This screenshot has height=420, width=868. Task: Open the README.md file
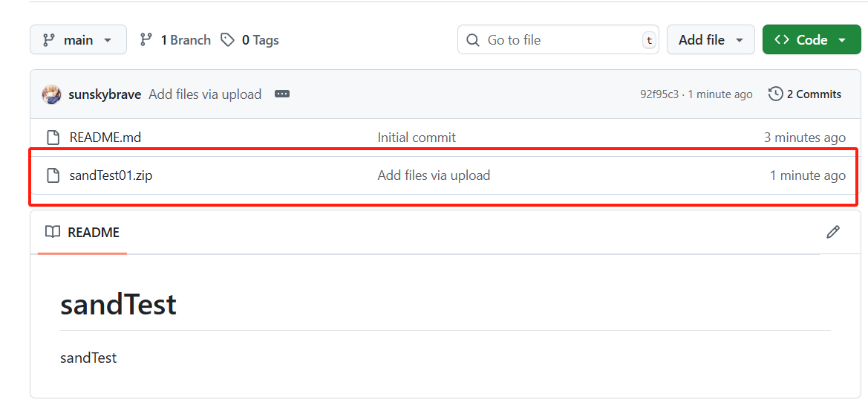(105, 138)
